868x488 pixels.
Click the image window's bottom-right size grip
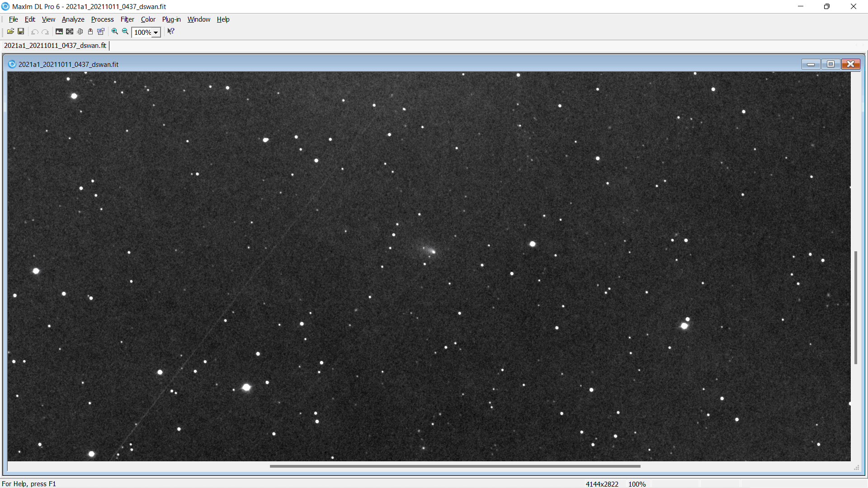(x=856, y=468)
